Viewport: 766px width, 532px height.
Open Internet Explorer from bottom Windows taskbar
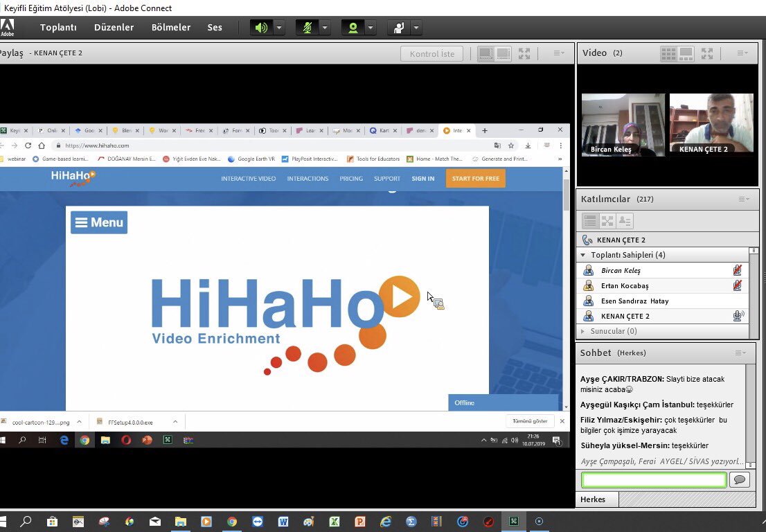click(x=386, y=521)
